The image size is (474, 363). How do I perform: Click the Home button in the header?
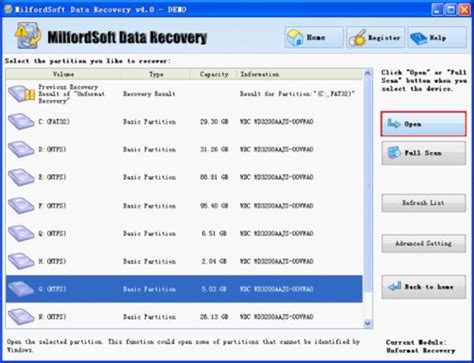click(314, 37)
